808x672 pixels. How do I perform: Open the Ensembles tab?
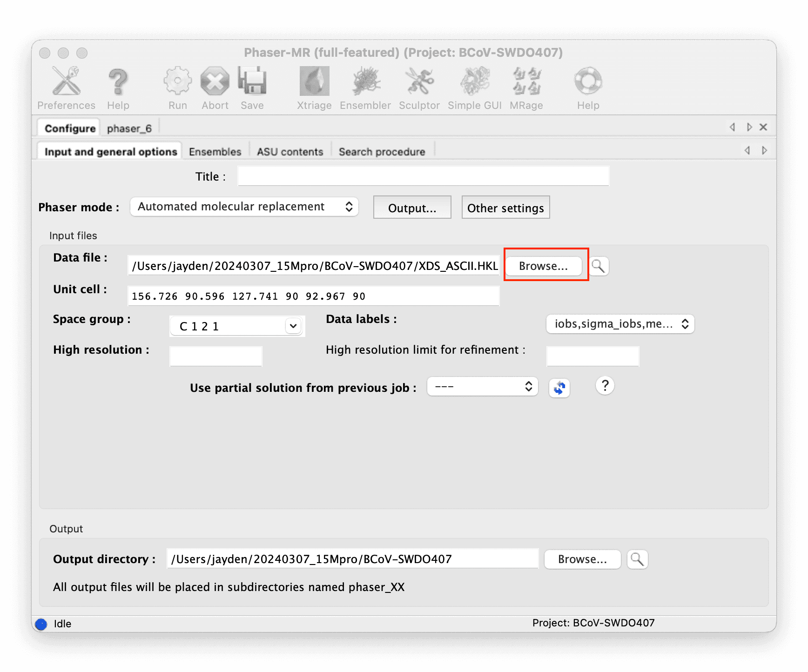215,152
